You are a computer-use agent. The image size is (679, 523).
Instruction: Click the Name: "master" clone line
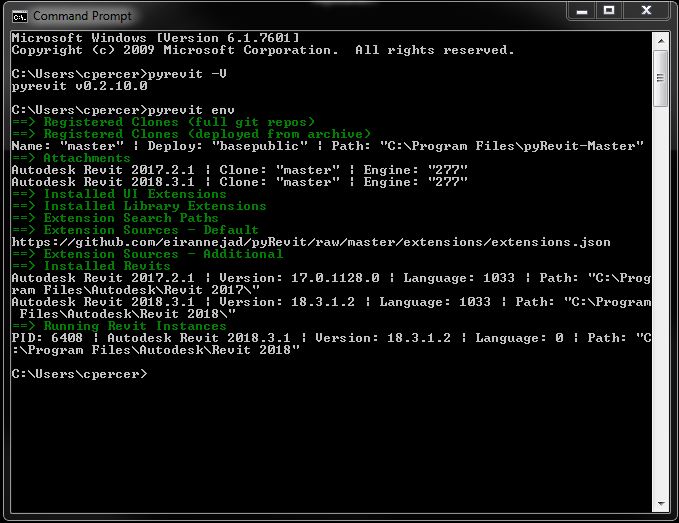[x=328, y=146]
